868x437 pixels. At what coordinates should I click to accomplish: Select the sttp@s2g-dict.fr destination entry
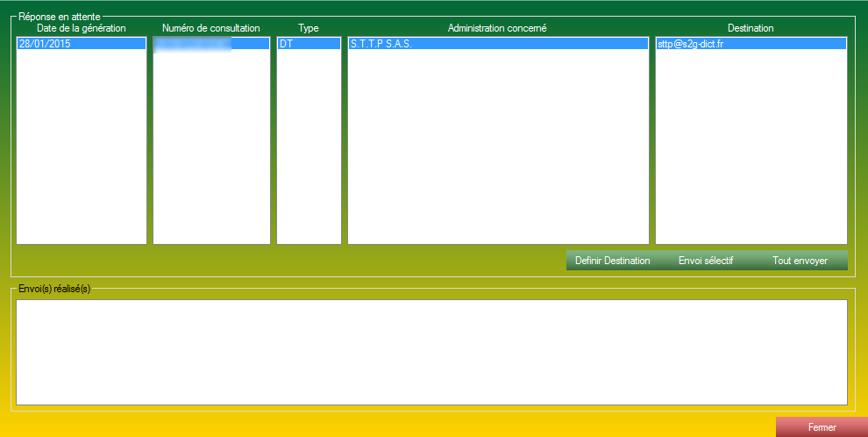pyautogui.click(x=751, y=43)
